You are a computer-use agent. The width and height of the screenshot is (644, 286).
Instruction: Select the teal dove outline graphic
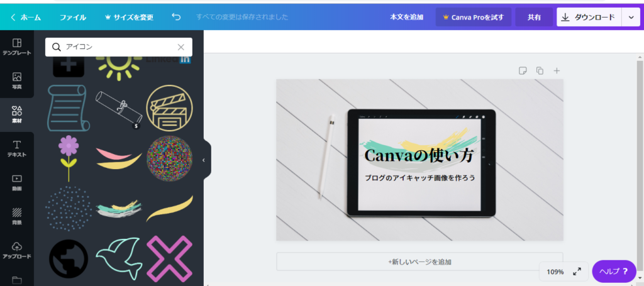point(119,259)
